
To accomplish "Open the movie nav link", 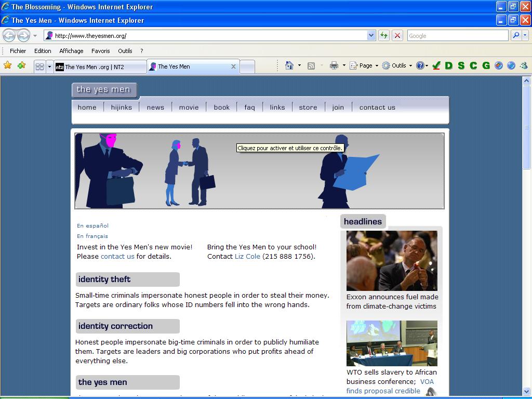I will [189, 107].
